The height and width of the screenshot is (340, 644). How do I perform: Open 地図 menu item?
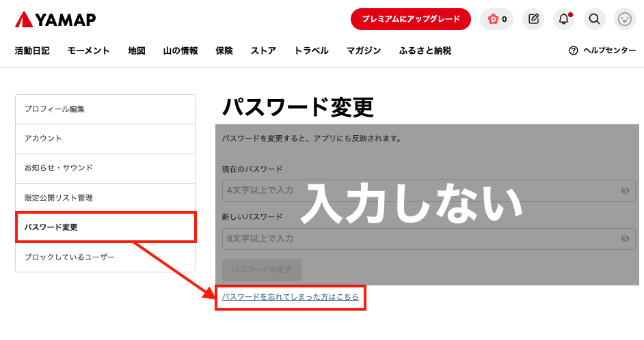137,51
